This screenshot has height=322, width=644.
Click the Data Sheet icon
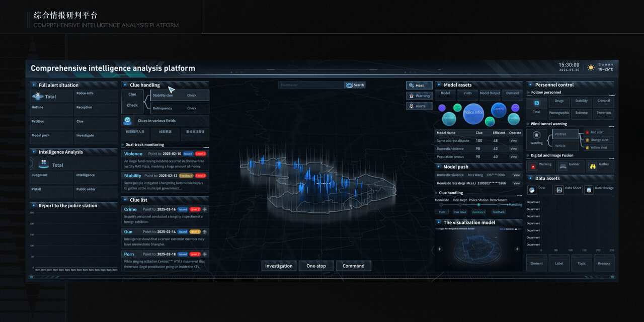click(x=559, y=190)
